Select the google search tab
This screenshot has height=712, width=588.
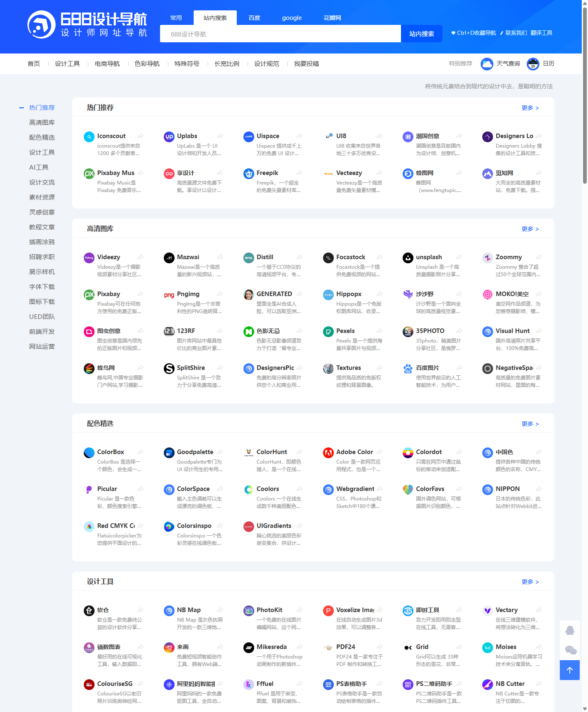click(x=292, y=18)
